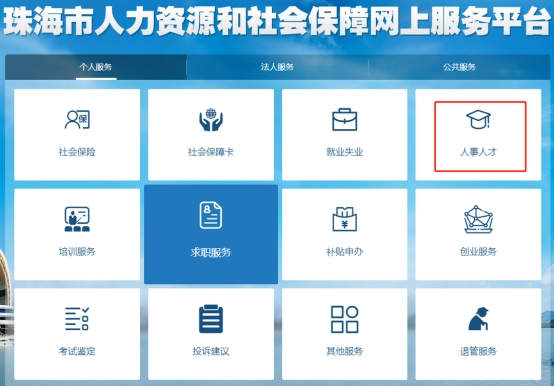
Task: Click the 退管服务 label text
Action: (x=478, y=351)
